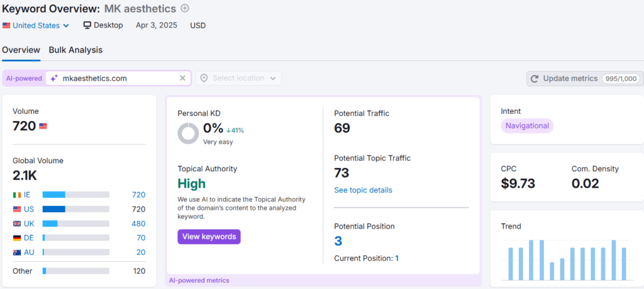The image size is (644, 289).
Task: Switch to the Overview tab
Action: [21, 50]
